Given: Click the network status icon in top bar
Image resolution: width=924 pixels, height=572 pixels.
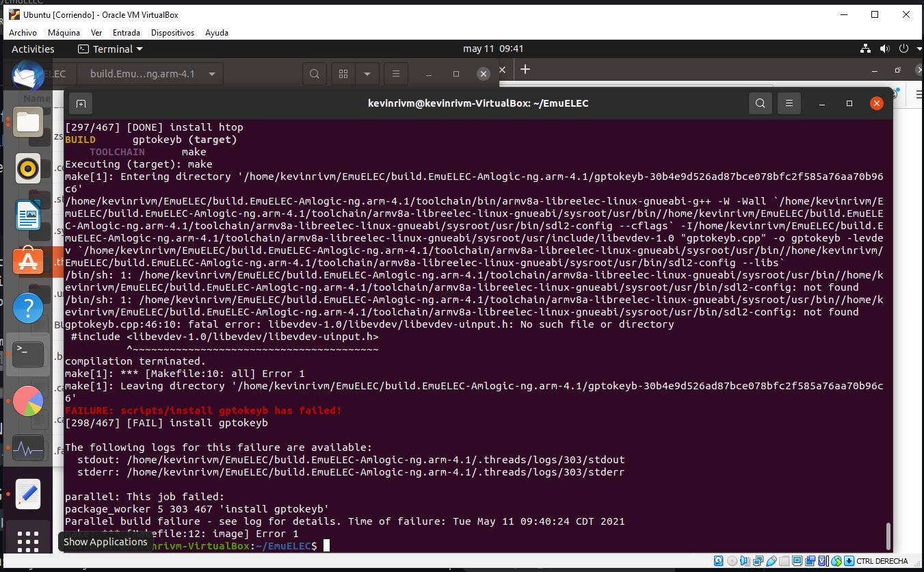Looking at the screenshot, I should click(865, 49).
